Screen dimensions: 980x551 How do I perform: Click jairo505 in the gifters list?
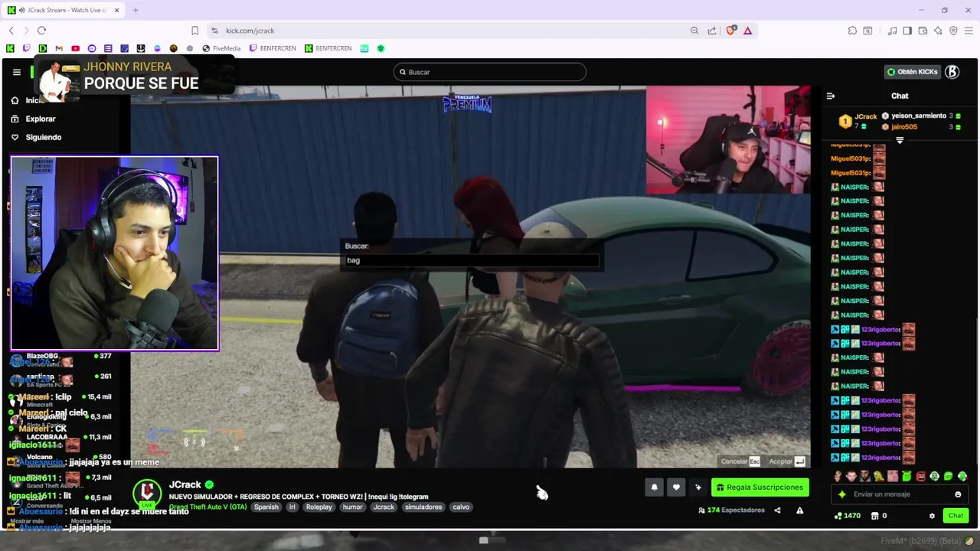coord(904,127)
